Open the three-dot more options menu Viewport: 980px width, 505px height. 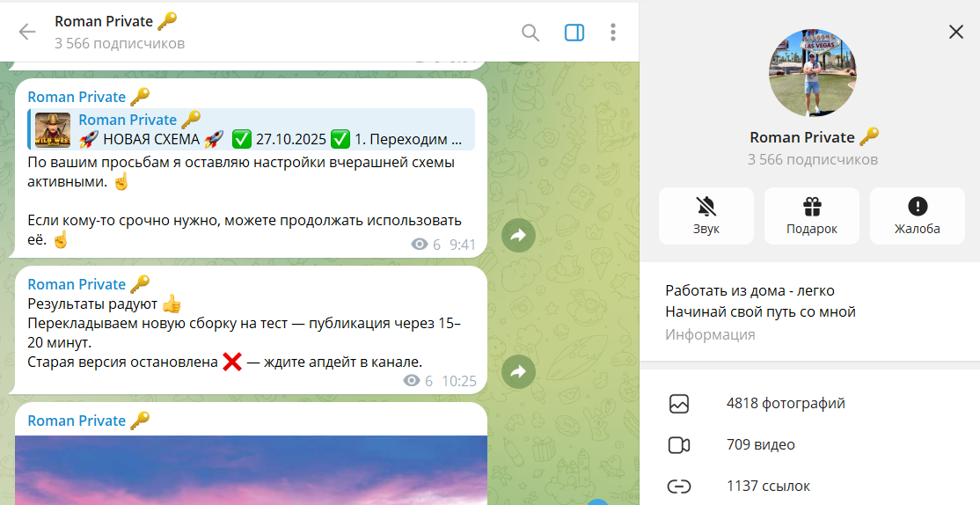coord(613,33)
